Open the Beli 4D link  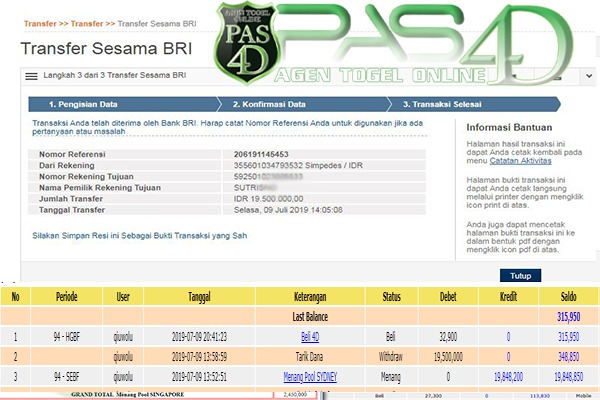pos(310,337)
